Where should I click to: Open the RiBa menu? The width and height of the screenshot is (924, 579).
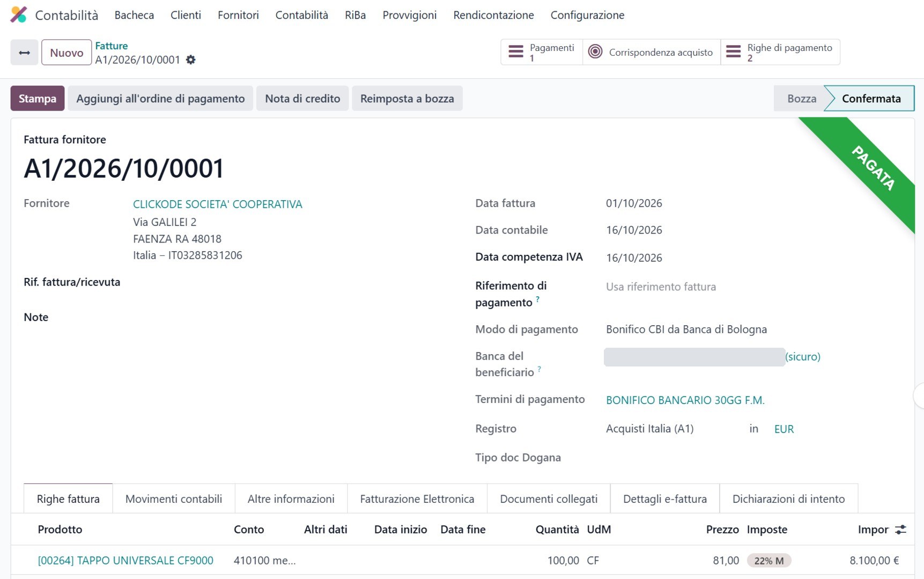pos(355,15)
